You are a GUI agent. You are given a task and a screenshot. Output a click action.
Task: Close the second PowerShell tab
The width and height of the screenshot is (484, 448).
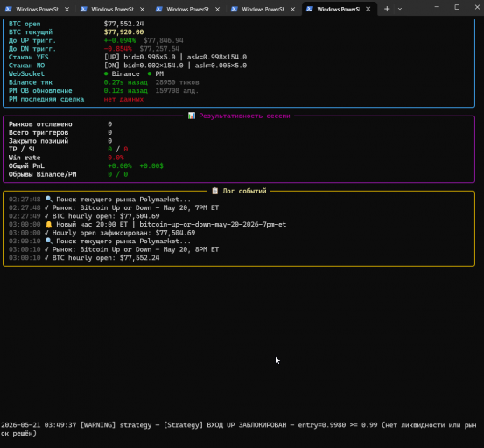143,10
